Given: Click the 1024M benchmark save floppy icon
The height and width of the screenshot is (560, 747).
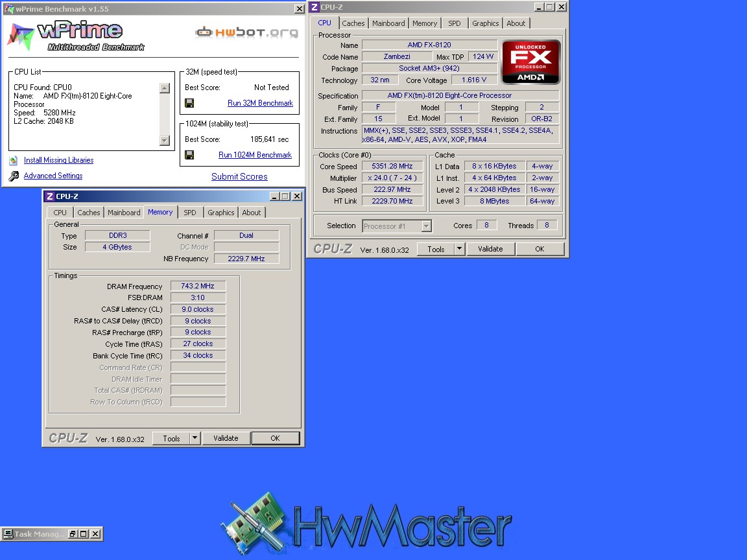Looking at the screenshot, I should (189, 155).
